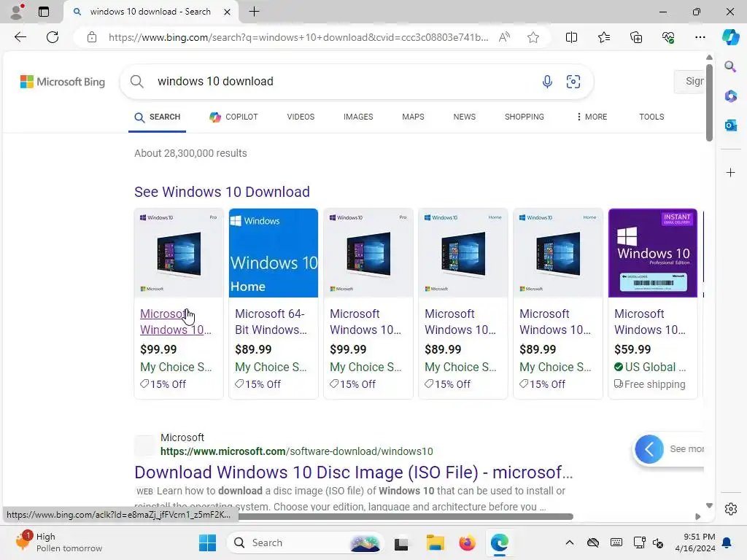Open Microsoft 64-Bit Windows product link
This screenshot has height=560, width=747.
[271, 322]
